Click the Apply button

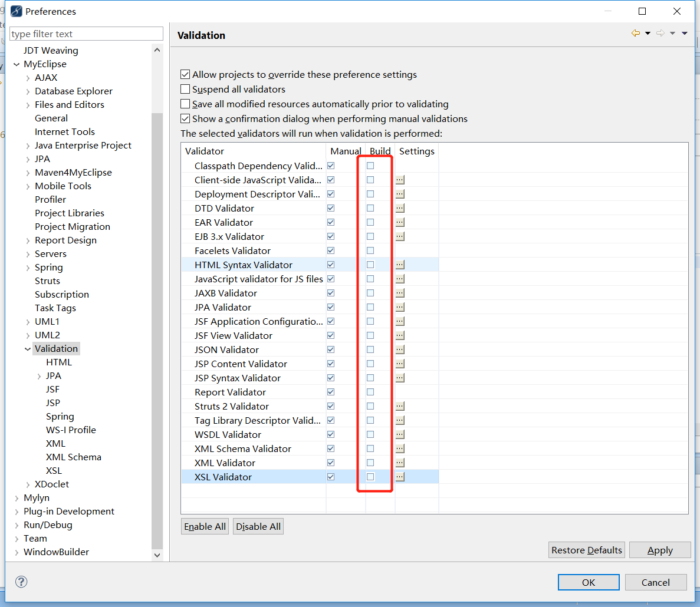[660, 550]
